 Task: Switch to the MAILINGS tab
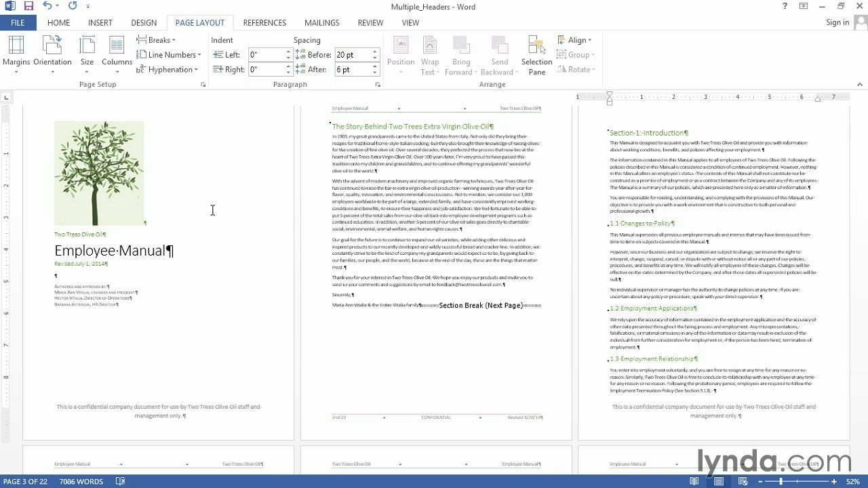tap(321, 22)
